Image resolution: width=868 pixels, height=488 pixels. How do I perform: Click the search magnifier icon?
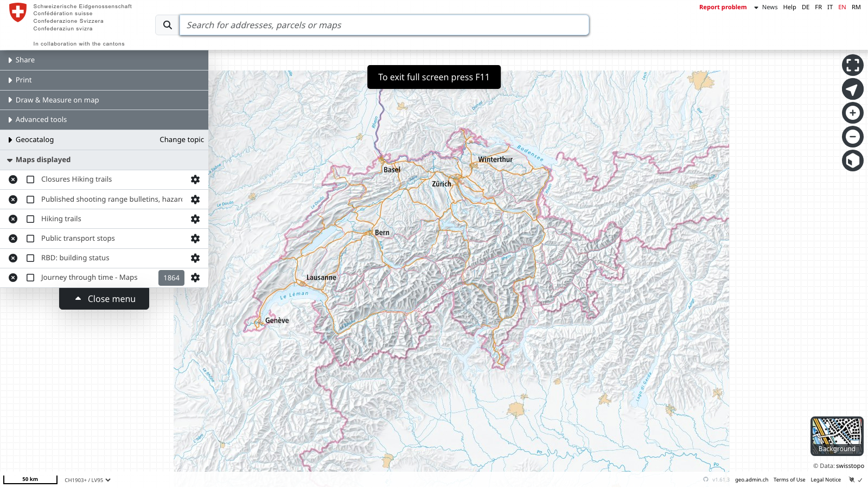point(167,25)
